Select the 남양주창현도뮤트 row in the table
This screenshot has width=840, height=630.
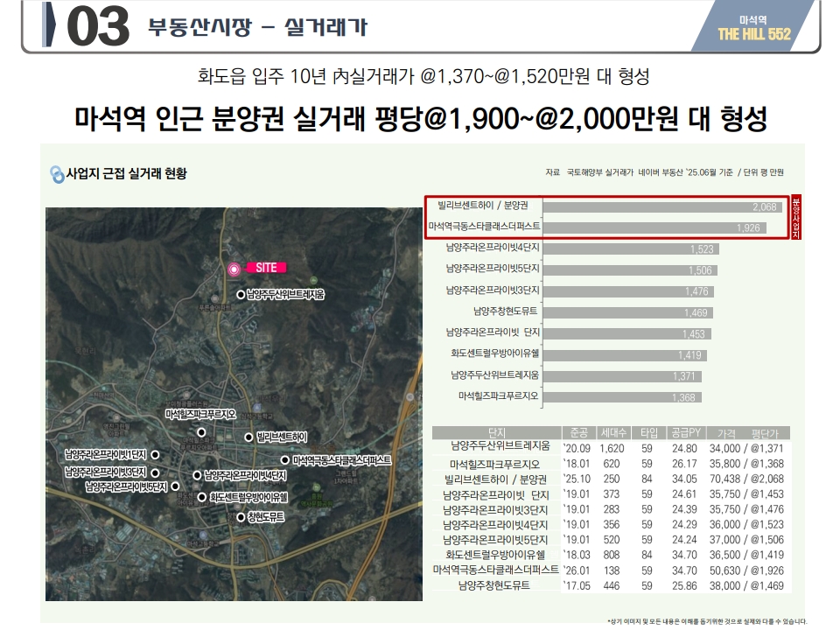[x=612, y=584]
